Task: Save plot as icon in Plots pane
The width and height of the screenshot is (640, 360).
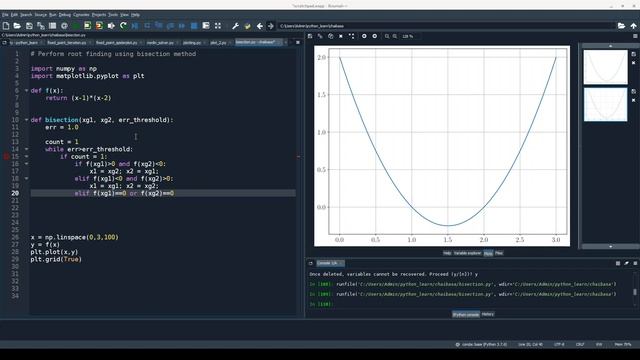Action: click(x=310, y=36)
